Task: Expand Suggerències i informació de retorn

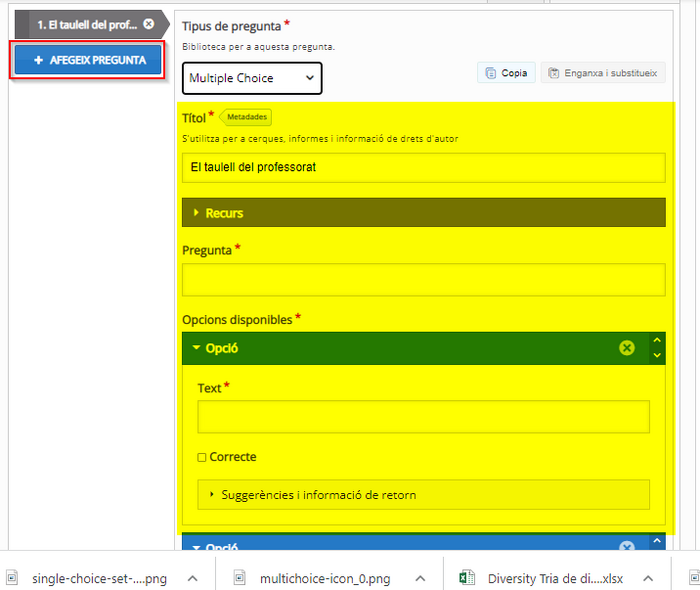Action: (x=423, y=494)
